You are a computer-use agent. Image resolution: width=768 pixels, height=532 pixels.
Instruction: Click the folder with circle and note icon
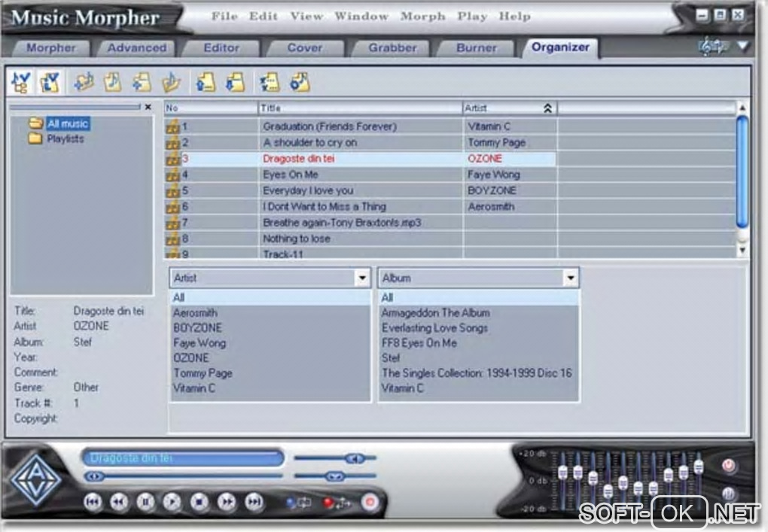(300, 82)
